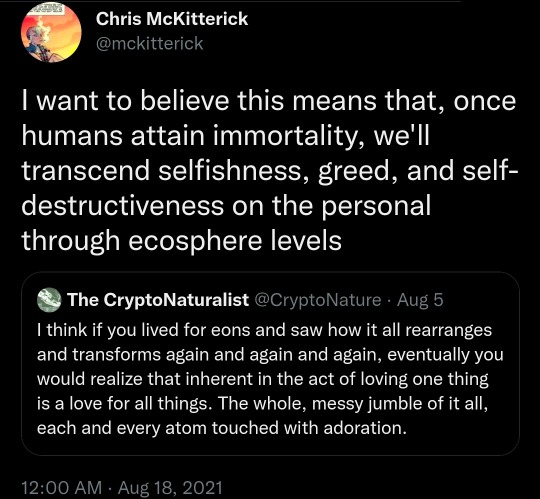Open the quoted tweet's Aug 5 date
Image resolution: width=540 pixels, height=499 pixels.
(x=420, y=300)
